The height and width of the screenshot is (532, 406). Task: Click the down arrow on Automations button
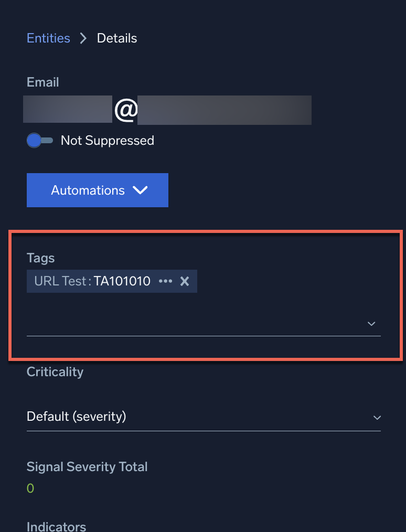pyautogui.click(x=141, y=190)
